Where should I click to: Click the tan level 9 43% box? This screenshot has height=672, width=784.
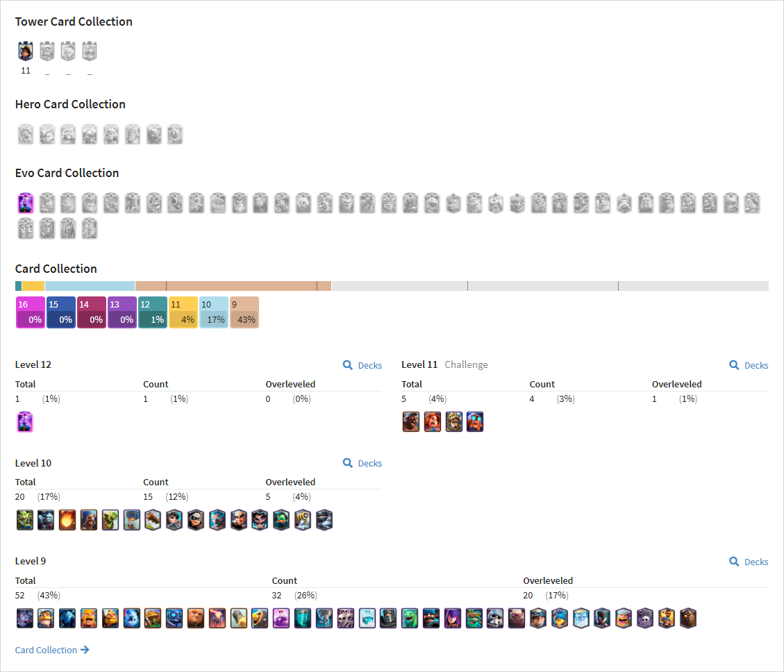tap(244, 312)
